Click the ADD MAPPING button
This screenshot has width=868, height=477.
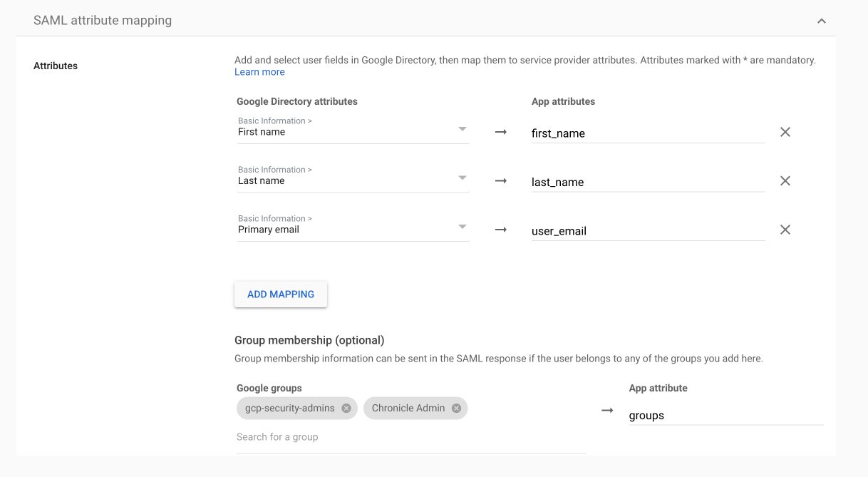(281, 294)
